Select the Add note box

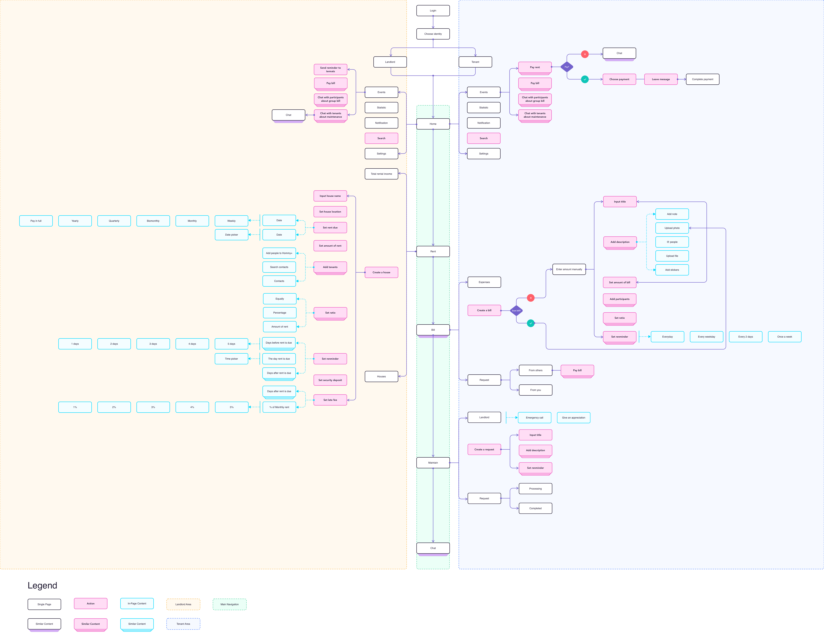click(x=672, y=214)
